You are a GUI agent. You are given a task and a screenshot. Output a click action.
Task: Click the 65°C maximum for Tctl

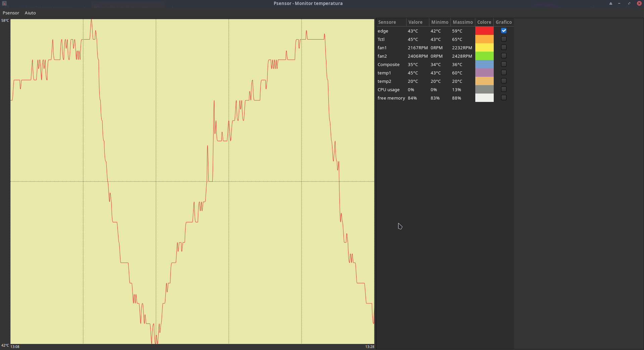(457, 39)
